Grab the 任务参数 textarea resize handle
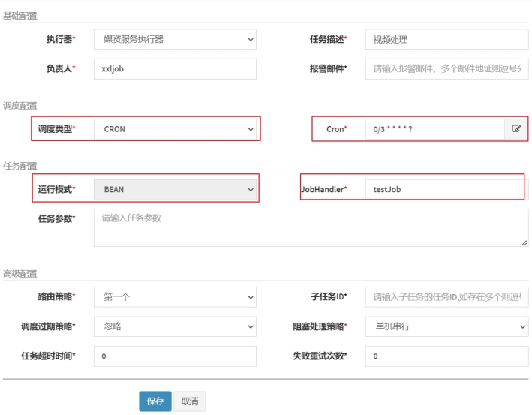 click(x=524, y=242)
